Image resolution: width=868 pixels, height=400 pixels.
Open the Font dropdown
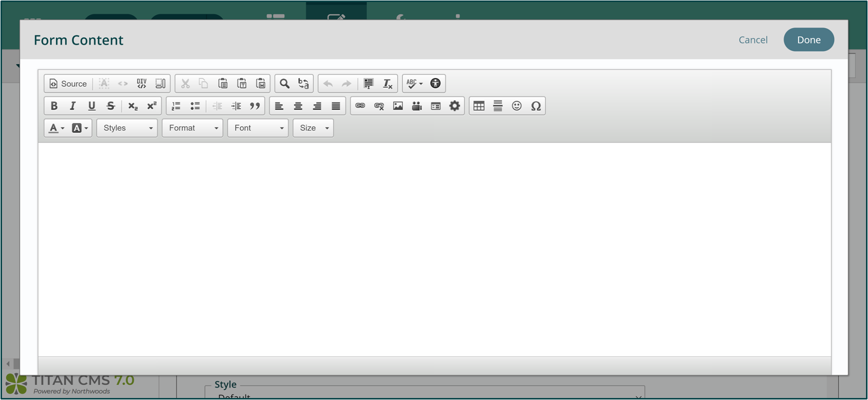pyautogui.click(x=258, y=128)
